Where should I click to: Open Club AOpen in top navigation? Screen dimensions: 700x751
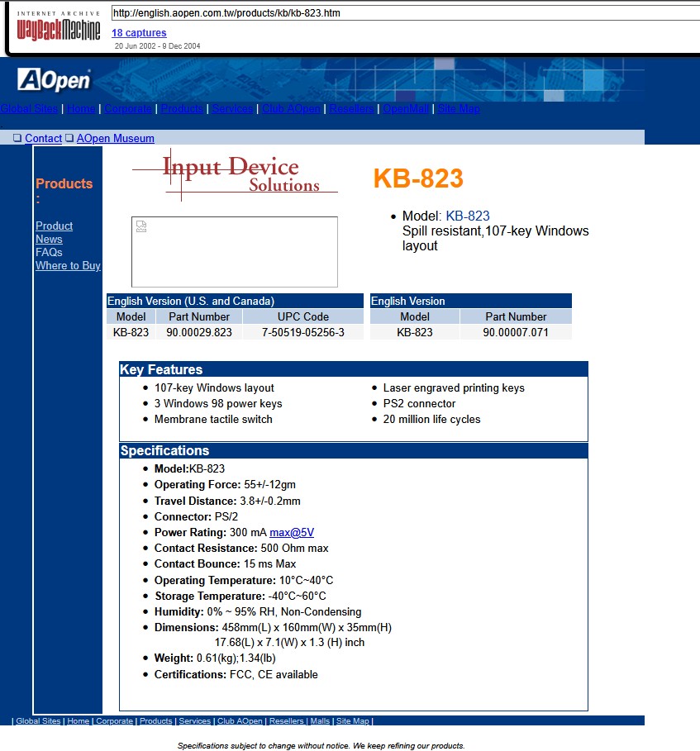click(x=289, y=109)
